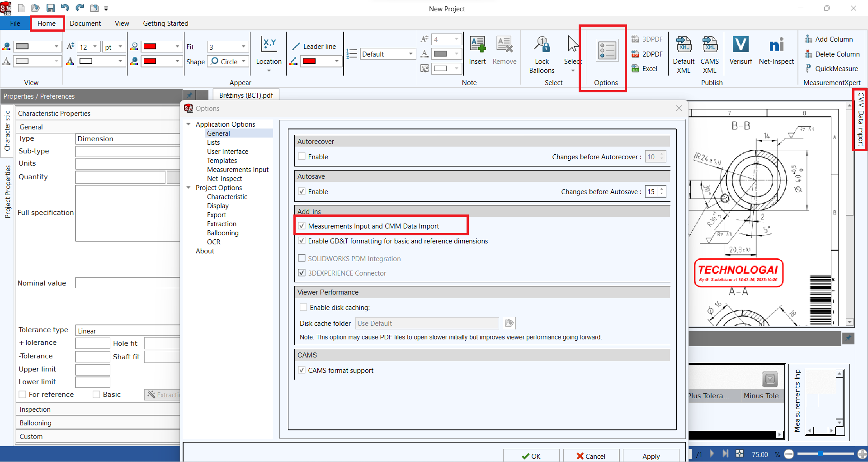Turn on Enable disk caching
The image size is (868, 462).
click(x=303, y=307)
